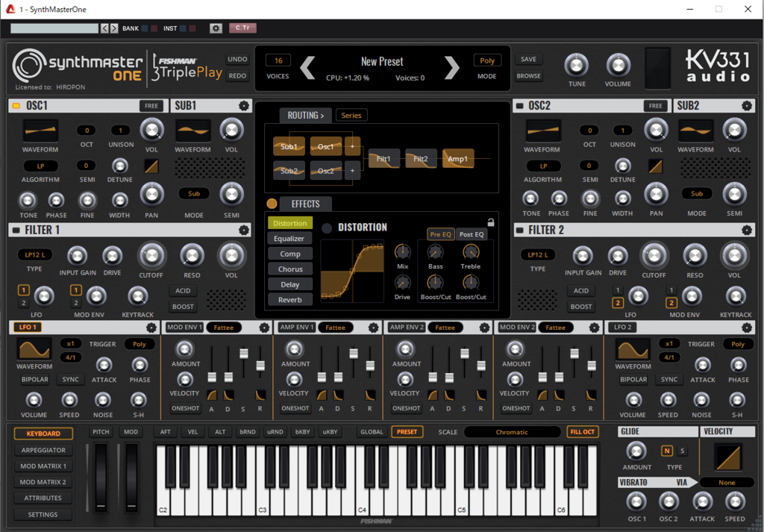Select the Amp1 routing block

[x=458, y=158]
